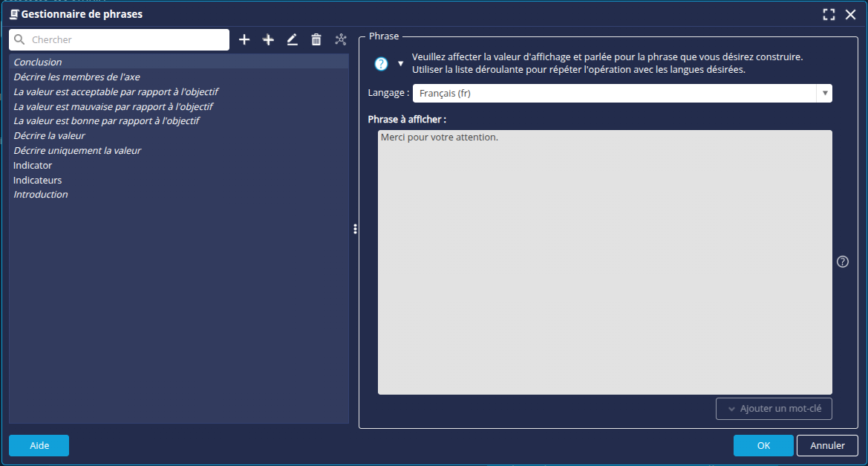Select 'La valeur est mauvaise par rapport à l'objectif'

point(113,106)
